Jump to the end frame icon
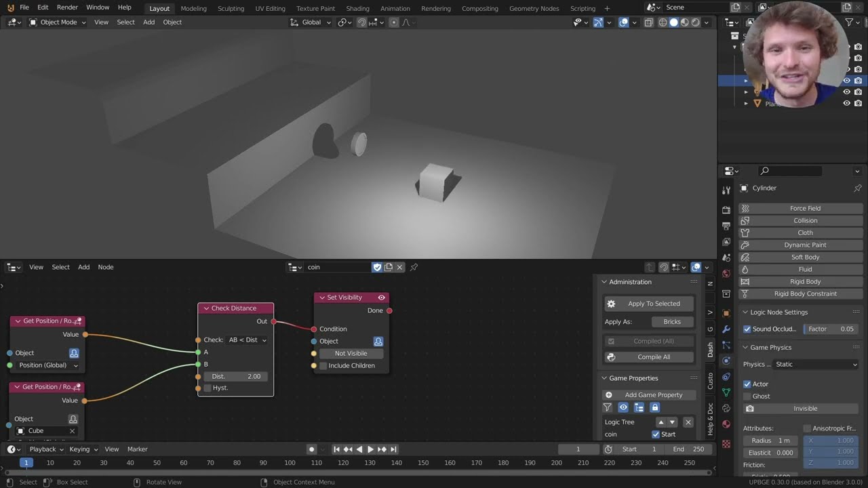This screenshot has width=868, height=488. coord(393,449)
